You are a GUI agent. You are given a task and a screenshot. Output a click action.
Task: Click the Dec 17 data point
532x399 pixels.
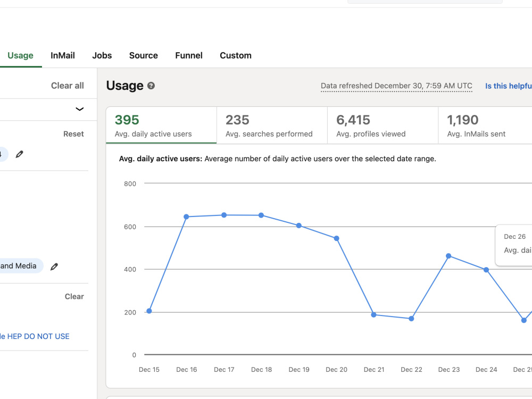click(224, 215)
